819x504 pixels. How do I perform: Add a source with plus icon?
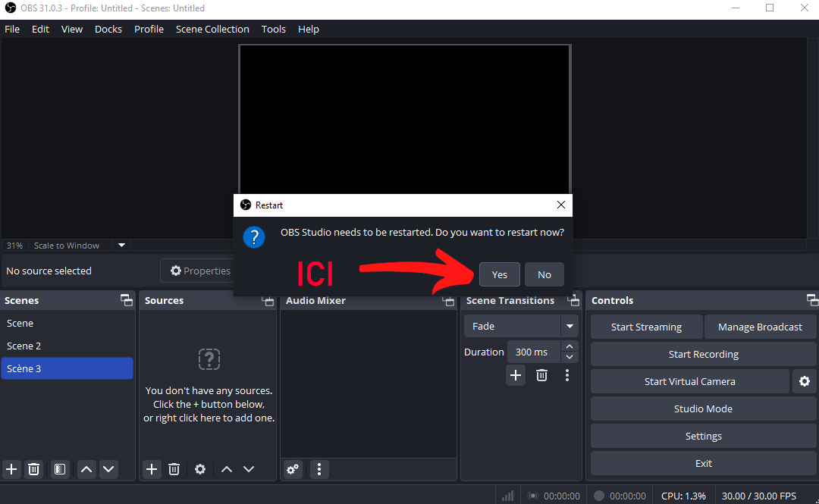[152, 469]
